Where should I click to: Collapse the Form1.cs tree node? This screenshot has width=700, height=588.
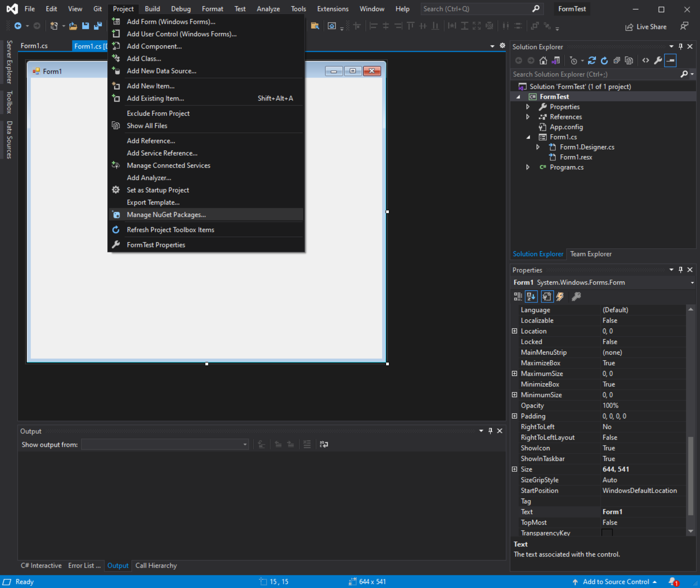528,137
